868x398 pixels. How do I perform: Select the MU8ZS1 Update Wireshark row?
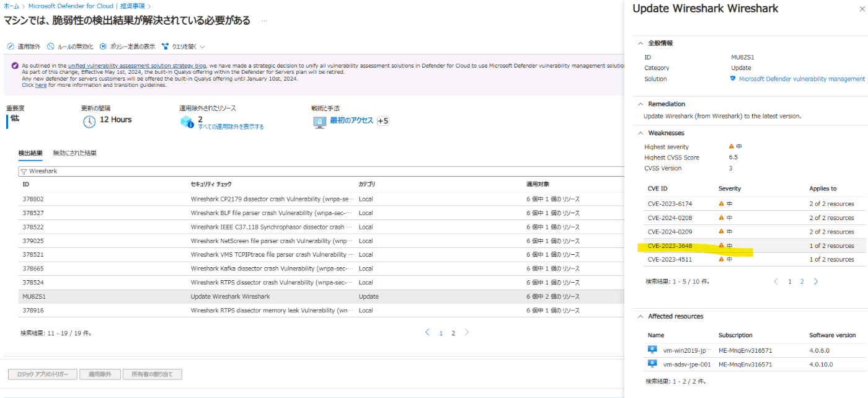click(x=321, y=296)
